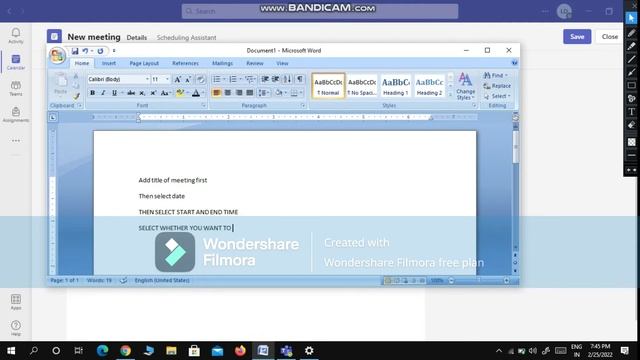Open Activity in the Teams sidebar
The width and height of the screenshot is (640, 360).
16,36
